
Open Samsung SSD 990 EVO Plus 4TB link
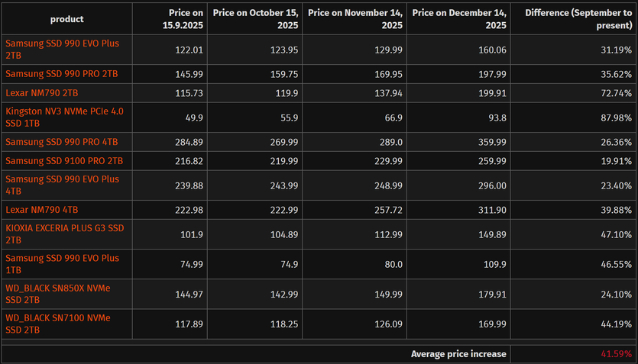63,184
